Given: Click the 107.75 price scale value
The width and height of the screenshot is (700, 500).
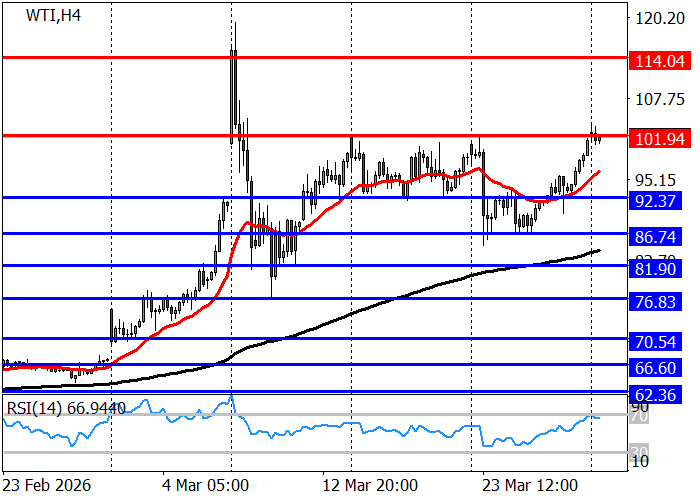Looking at the screenshot, I should click(658, 99).
